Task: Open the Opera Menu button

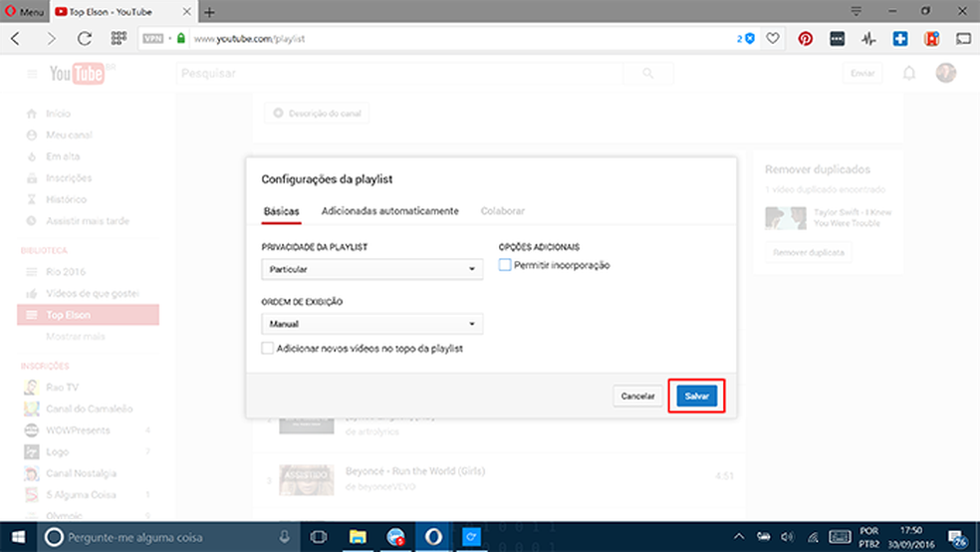Action: 24,11
